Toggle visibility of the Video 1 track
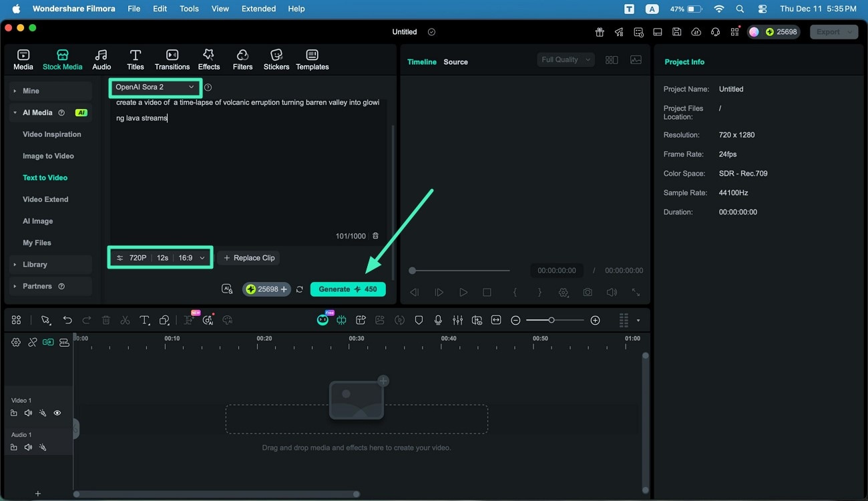The width and height of the screenshot is (868, 501). point(57,413)
